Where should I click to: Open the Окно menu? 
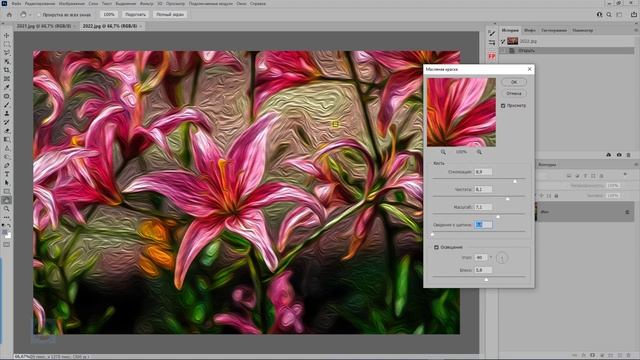(x=241, y=4)
